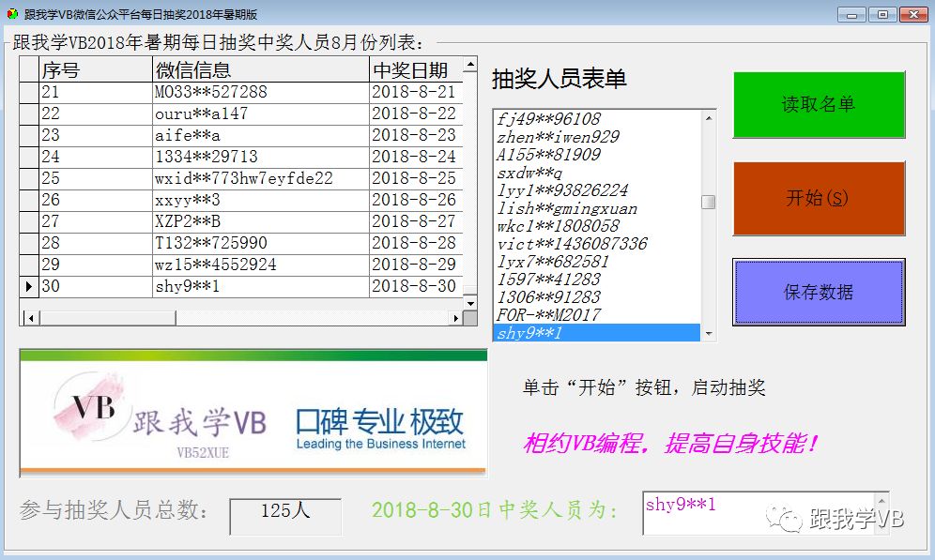Click the green 读取名单 button
This screenshot has height=560, width=935.
[819, 105]
